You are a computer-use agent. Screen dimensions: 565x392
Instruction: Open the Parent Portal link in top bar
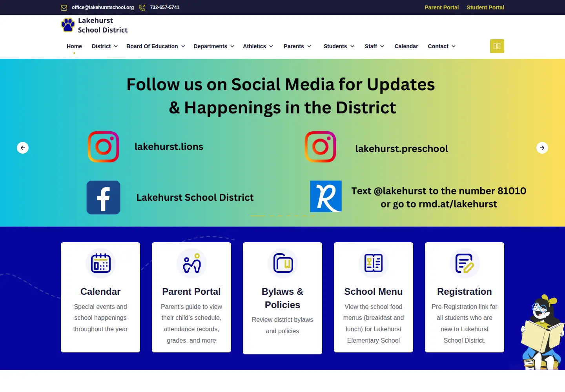[441, 7]
